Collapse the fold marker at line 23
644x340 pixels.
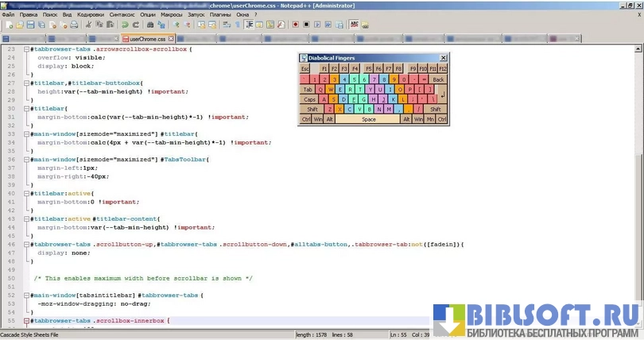coord(26,49)
